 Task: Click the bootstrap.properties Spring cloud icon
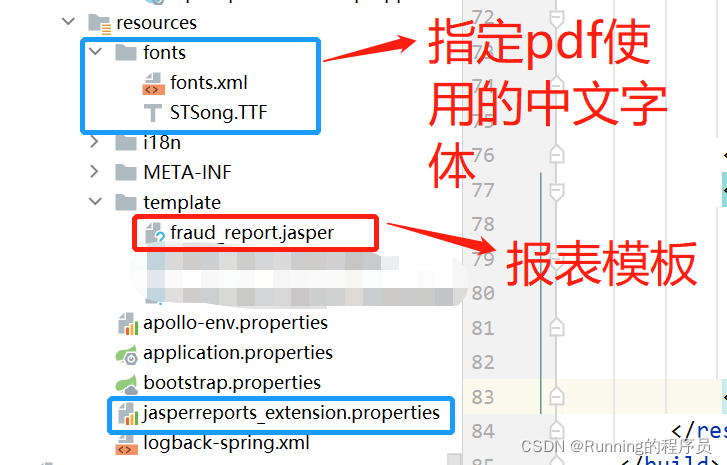point(127,384)
